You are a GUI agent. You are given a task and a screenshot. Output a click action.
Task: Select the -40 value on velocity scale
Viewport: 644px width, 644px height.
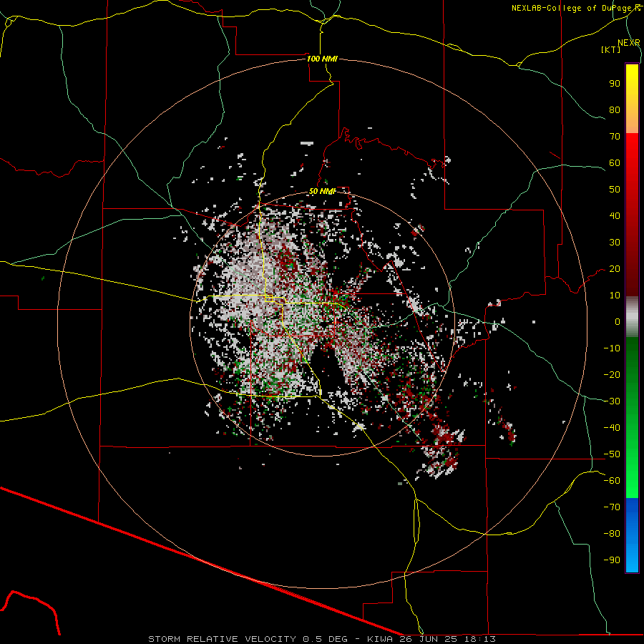click(x=612, y=428)
